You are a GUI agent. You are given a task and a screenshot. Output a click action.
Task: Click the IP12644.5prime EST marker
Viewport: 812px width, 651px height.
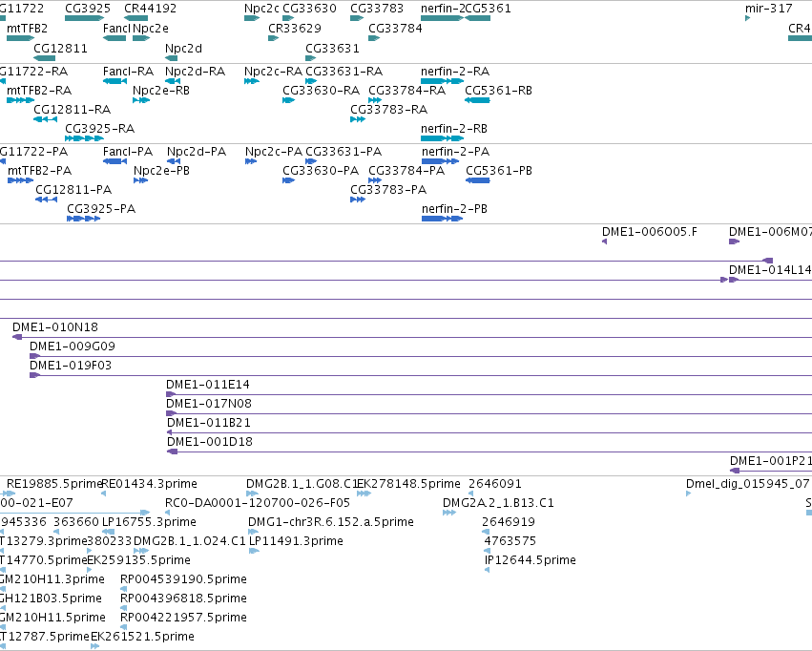(x=487, y=570)
